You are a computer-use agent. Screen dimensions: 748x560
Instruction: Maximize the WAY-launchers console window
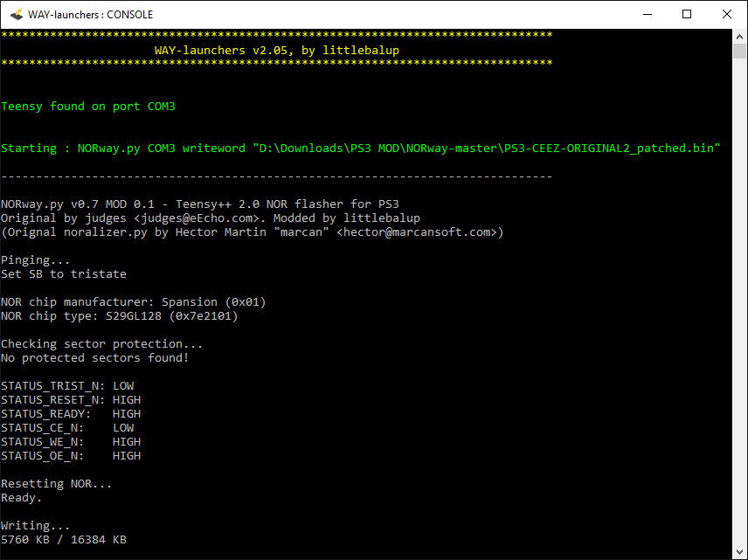687,14
